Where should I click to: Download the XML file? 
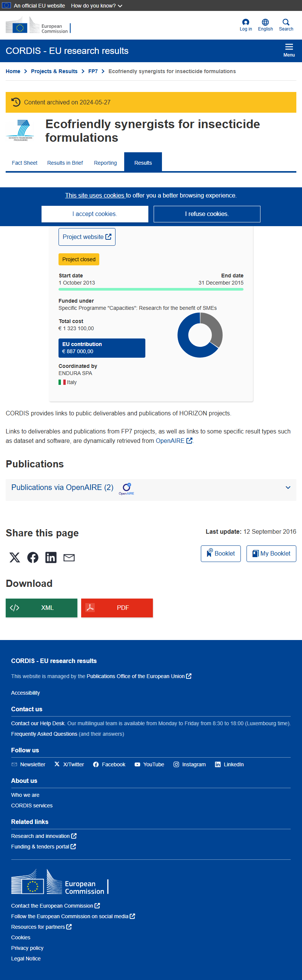click(42, 608)
